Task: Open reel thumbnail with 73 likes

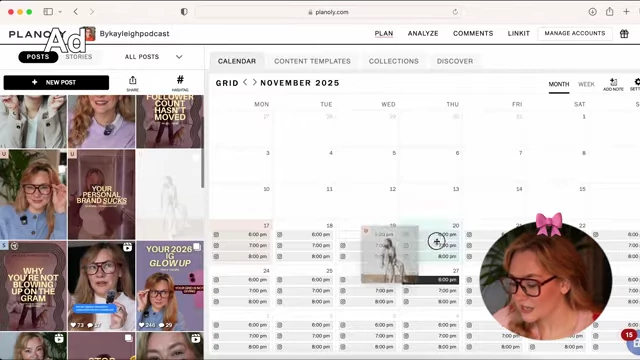Action: pos(102,286)
